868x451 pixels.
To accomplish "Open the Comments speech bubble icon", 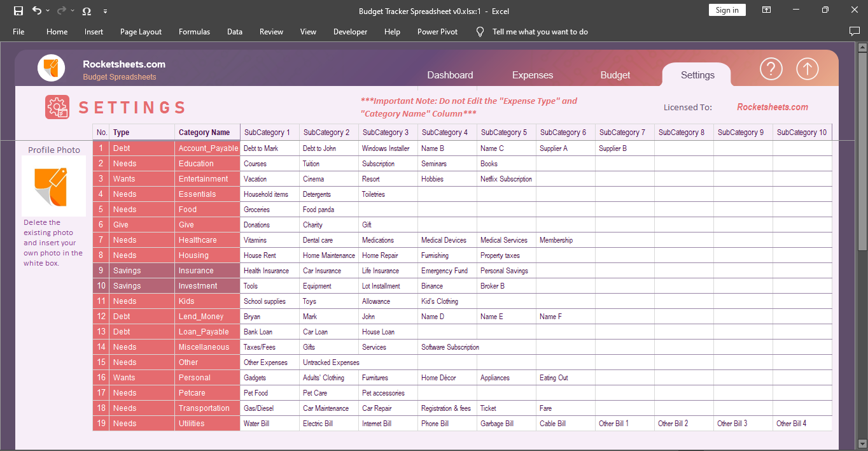I will point(855,31).
